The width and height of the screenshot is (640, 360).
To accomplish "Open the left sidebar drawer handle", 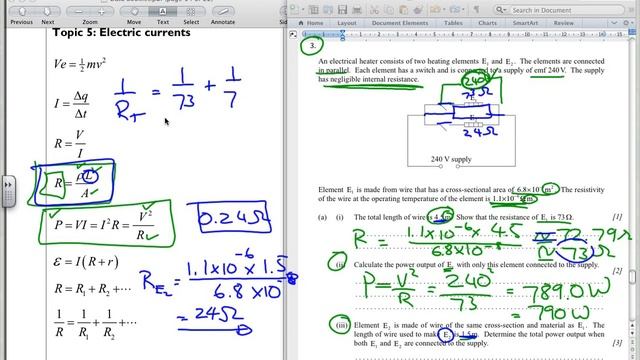I will tap(8, 192).
